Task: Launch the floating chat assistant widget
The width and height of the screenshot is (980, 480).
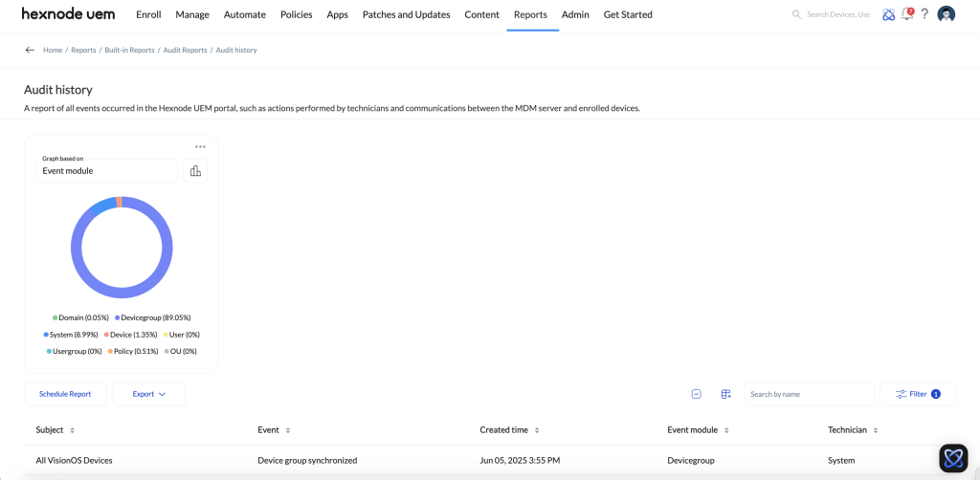Action: (953, 458)
